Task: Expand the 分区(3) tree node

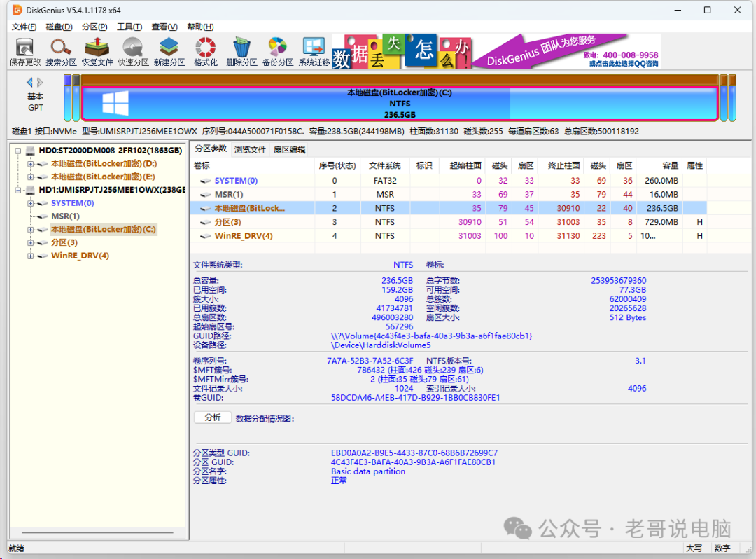Action: pyautogui.click(x=30, y=242)
